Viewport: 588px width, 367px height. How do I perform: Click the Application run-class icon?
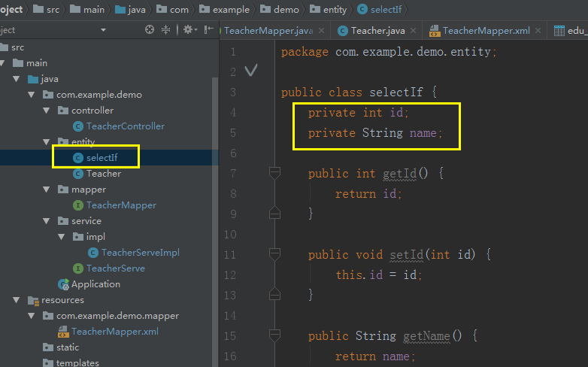63,284
